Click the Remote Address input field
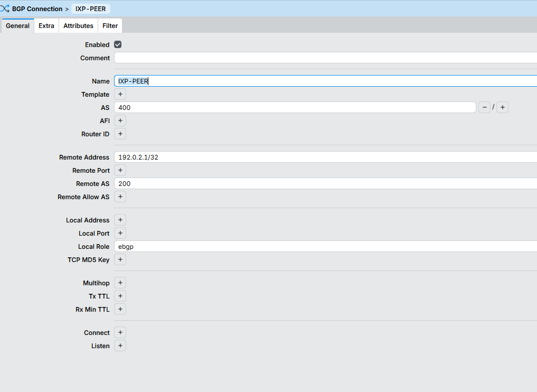Screen dimensions: 537x392 [x=325, y=157]
